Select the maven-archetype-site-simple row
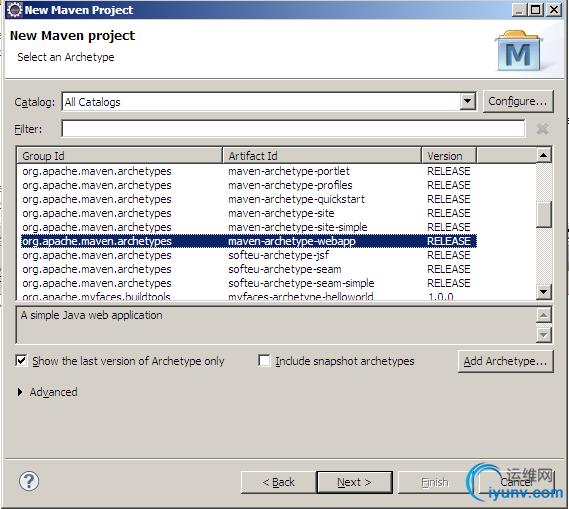This screenshot has width=569, height=509. click(x=249, y=227)
